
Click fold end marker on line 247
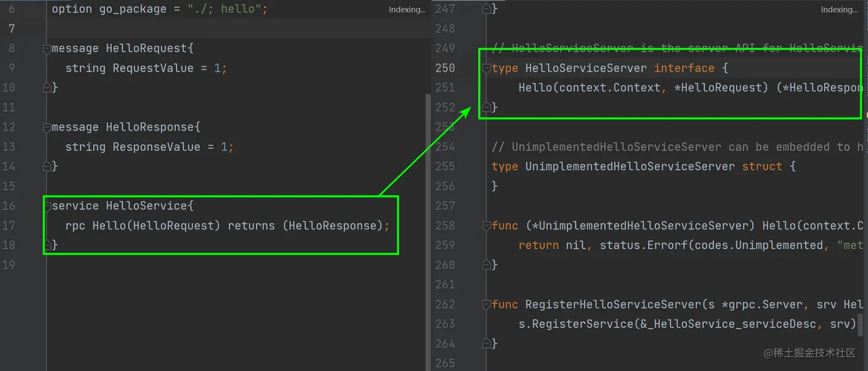pyautogui.click(x=487, y=9)
